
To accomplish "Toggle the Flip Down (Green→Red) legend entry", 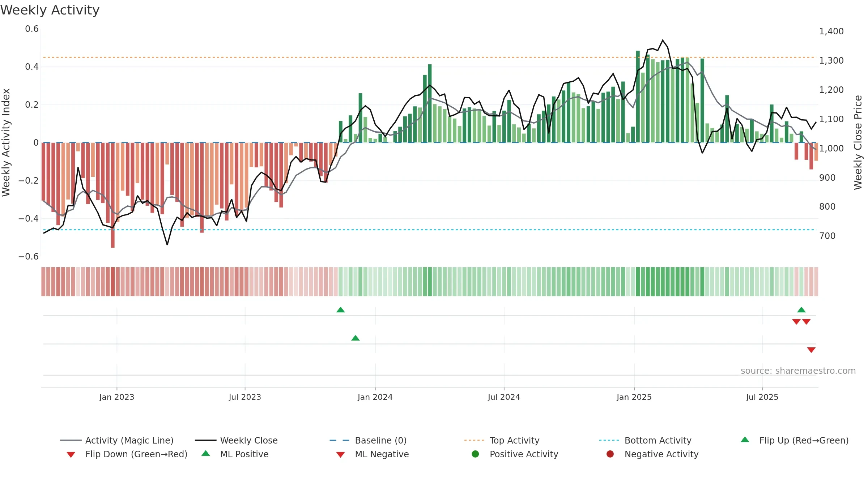I will pyautogui.click(x=127, y=454).
